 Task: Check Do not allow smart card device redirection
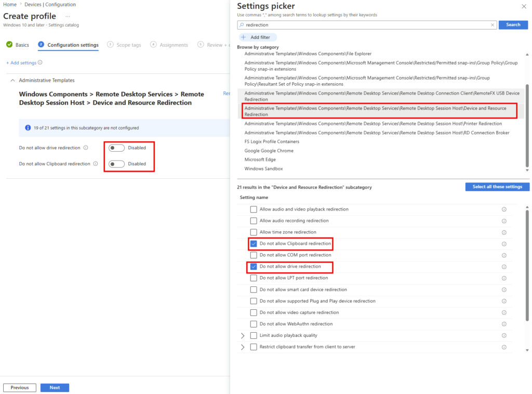(x=254, y=290)
